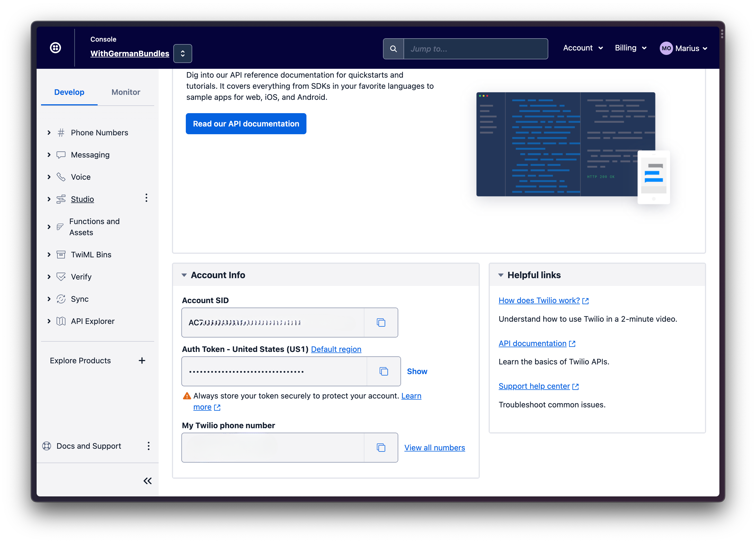Viewport: 756px width, 543px height.
Task: Click the Sync circular arrows icon
Action: point(61,299)
